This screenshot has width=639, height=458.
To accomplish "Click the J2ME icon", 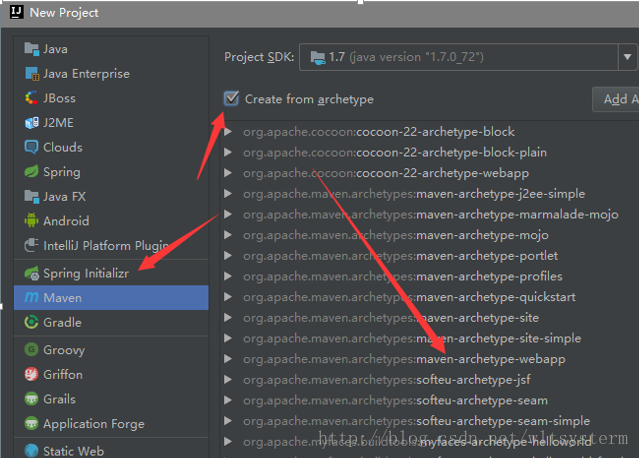I will (x=31, y=122).
